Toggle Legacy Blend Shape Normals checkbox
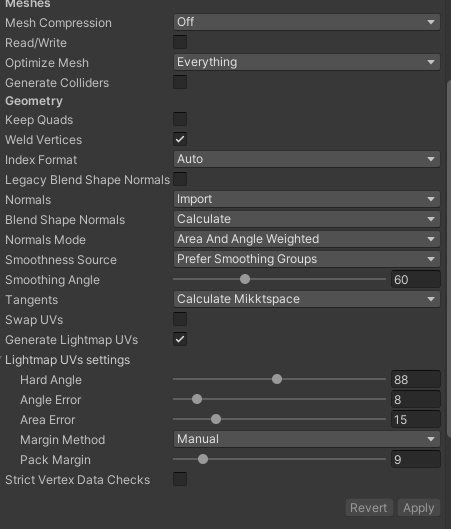 [x=180, y=179]
